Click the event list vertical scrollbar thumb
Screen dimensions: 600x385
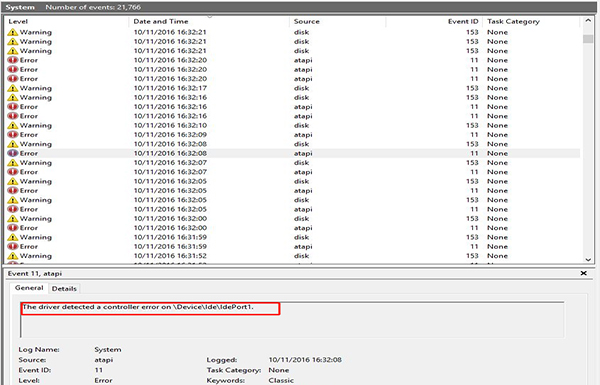tap(588, 39)
